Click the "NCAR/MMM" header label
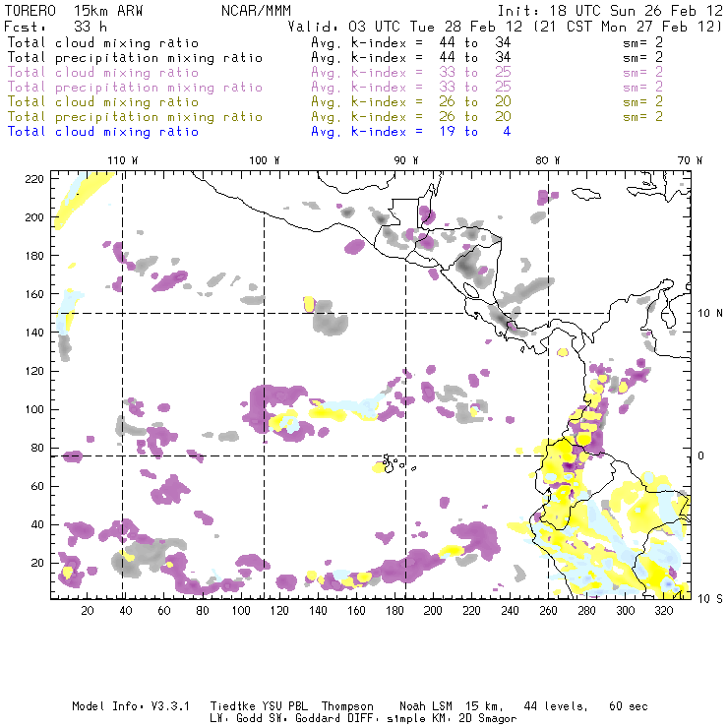Image resolution: width=728 pixels, height=728 pixels. point(257,11)
